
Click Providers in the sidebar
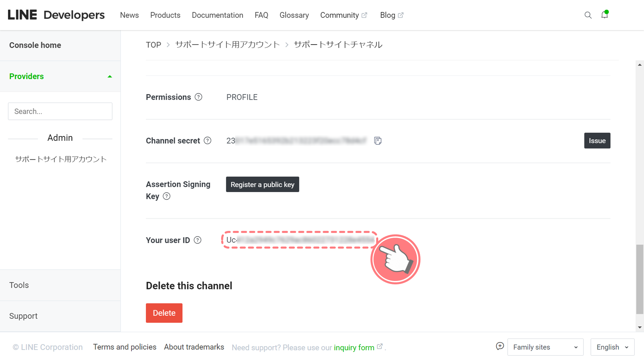[x=27, y=76]
